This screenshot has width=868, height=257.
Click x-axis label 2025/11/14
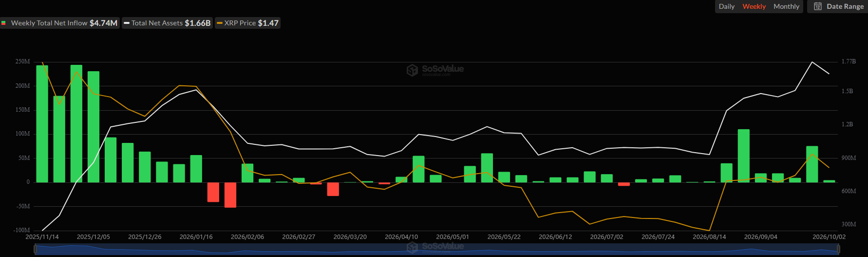(42, 237)
